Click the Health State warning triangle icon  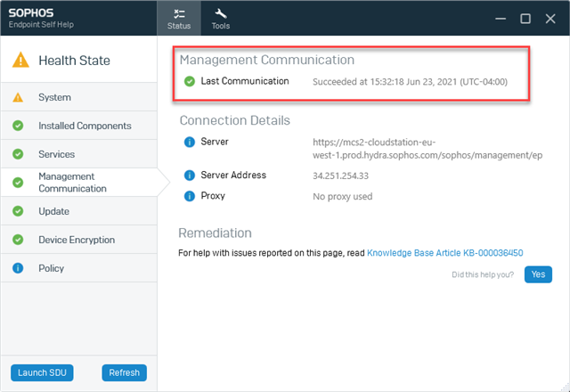coord(20,60)
